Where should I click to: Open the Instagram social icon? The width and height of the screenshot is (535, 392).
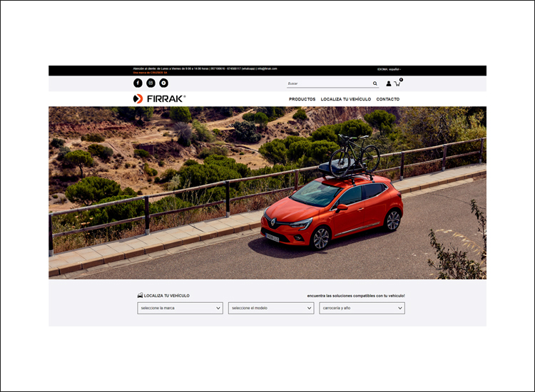(x=151, y=83)
